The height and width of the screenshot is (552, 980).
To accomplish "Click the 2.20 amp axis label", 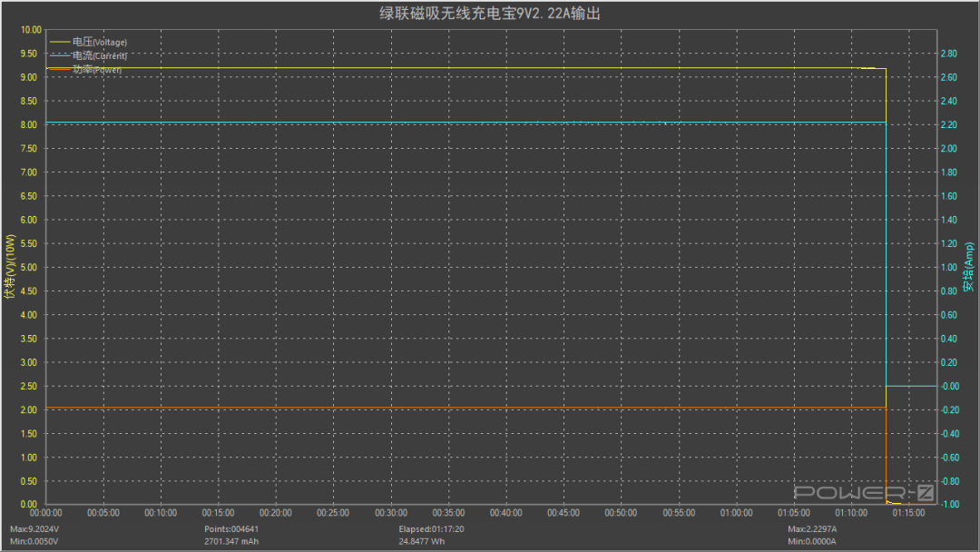I will [x=949, y=125].
